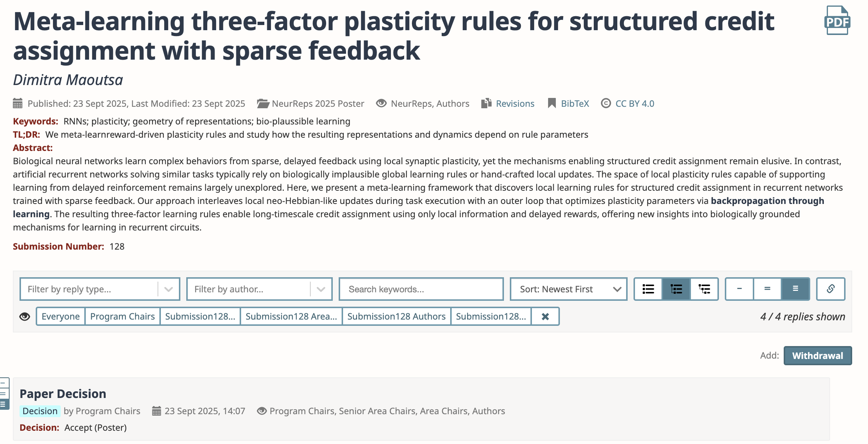
Task: Clear reader filters with the X
Action: 545,316
